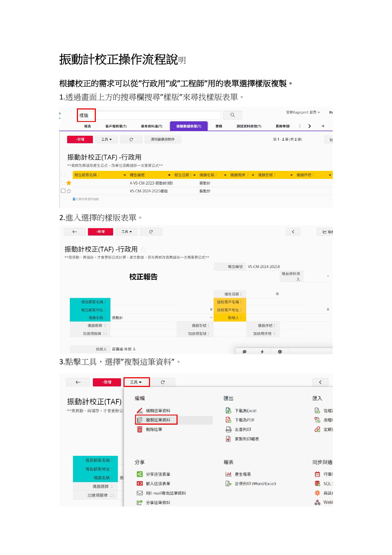Check the box for VS-CM-2024-2025樣版 row
The width and height of the screenshot is (392, 555).
(x=63, y=191)
